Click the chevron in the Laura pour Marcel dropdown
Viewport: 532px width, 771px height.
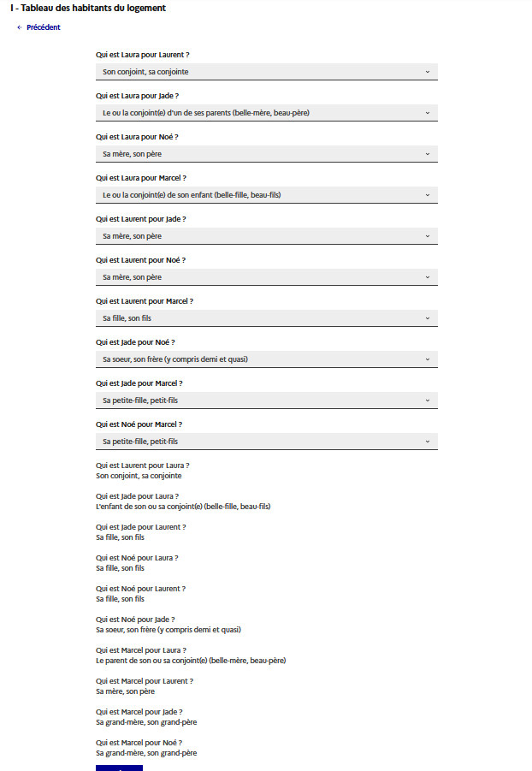(x=428, y=195)
